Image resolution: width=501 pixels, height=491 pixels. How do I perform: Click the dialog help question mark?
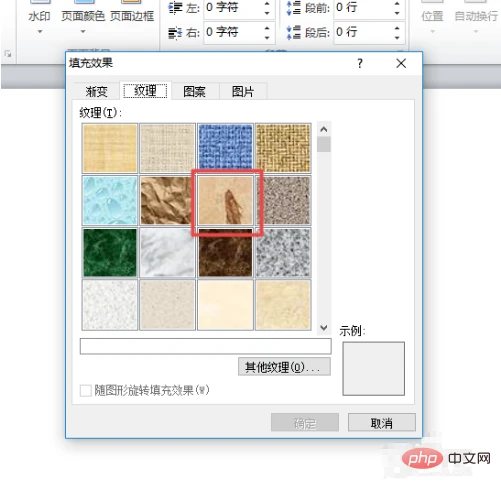pos(360,63)
